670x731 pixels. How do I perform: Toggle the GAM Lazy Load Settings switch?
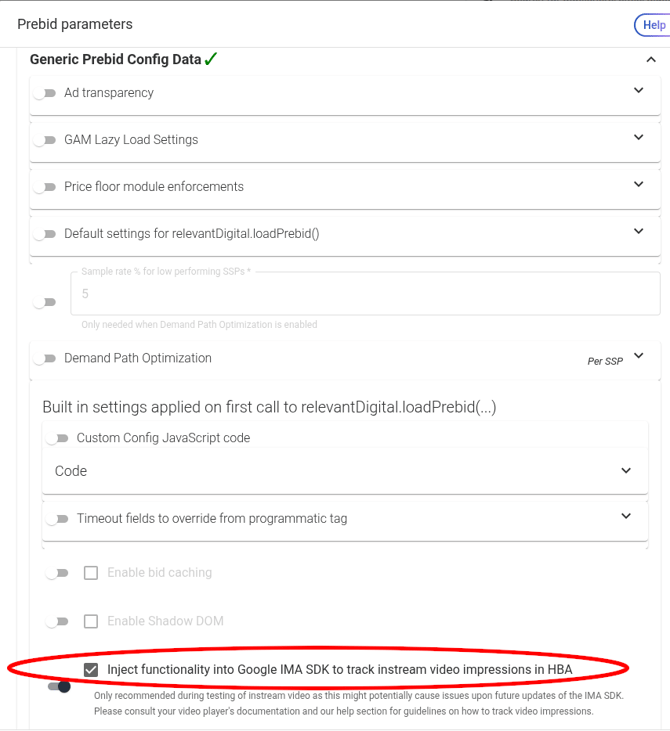coord(44,140)
